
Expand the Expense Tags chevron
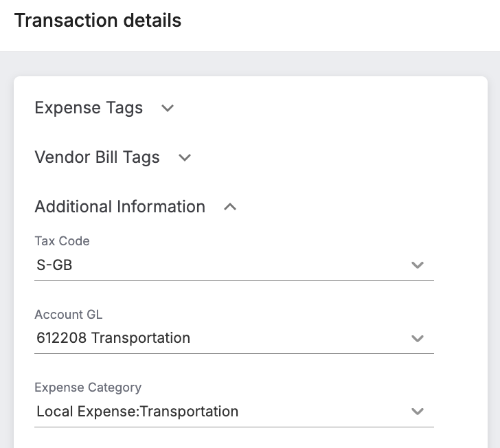coord(168,108)
